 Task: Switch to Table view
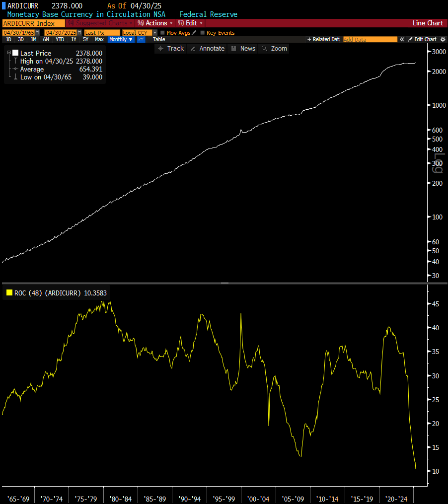[159, 39]
